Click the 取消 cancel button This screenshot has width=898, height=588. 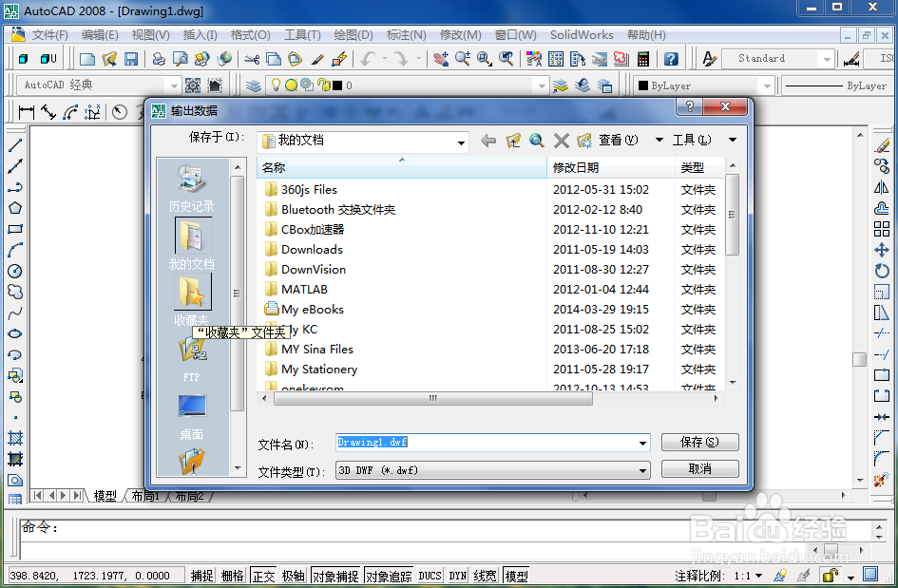click(699, 469)
